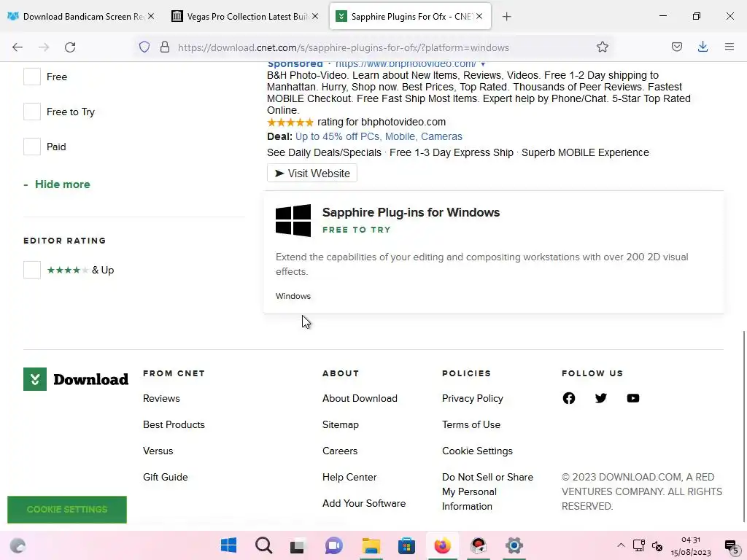Image resolution: width=747 pixels, height=560 pixels.
Task: Enable the 4 stars & Up filter
Action: click(32, 270)
